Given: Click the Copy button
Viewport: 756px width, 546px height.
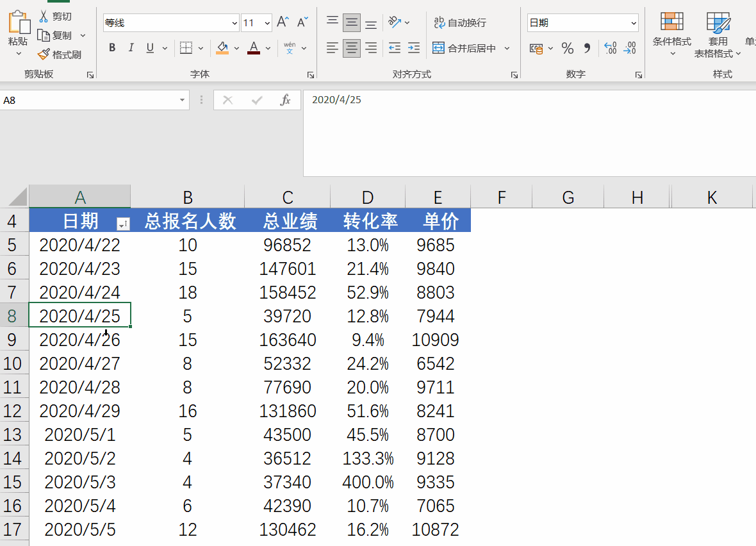Looking at the screenshot, I should coord(55,35).
